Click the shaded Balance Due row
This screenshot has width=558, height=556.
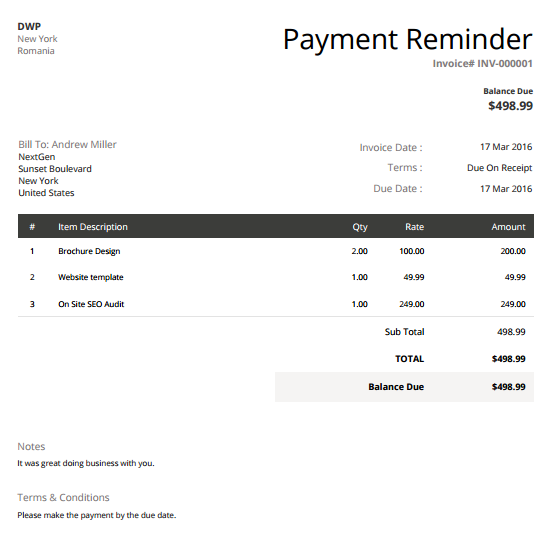pos(404,387)
